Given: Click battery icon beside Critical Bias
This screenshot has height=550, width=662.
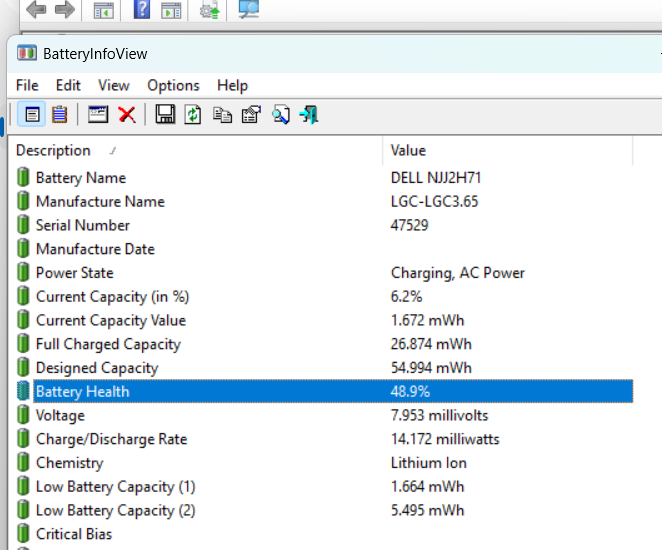Looking at the screenshot, I should tap(23, 534).
